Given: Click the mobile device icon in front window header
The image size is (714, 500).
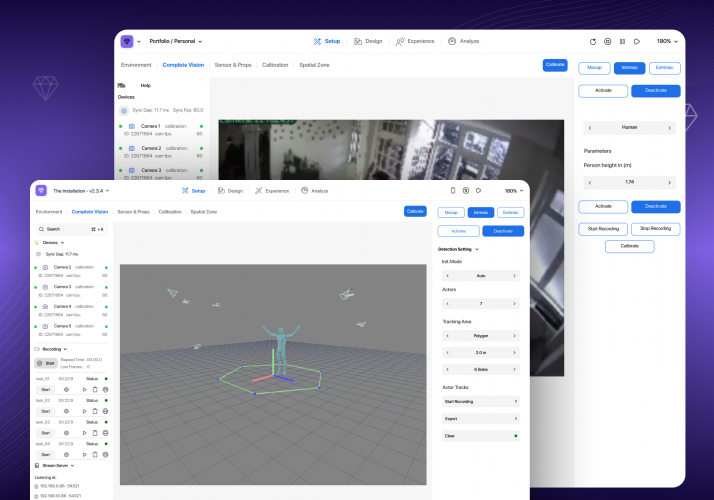Looking at the screenshot, I should coord(452,190).
